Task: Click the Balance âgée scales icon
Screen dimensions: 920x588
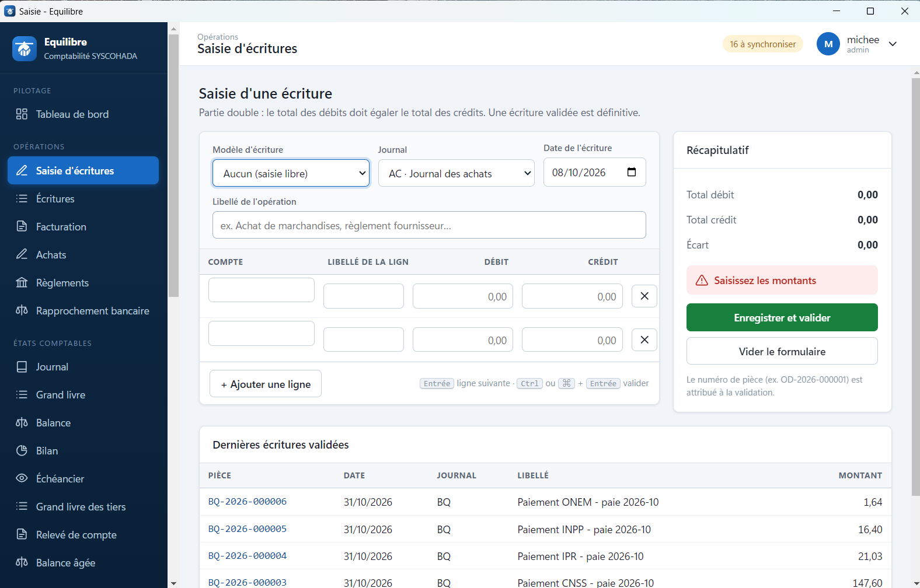Action: pos(22,562)
